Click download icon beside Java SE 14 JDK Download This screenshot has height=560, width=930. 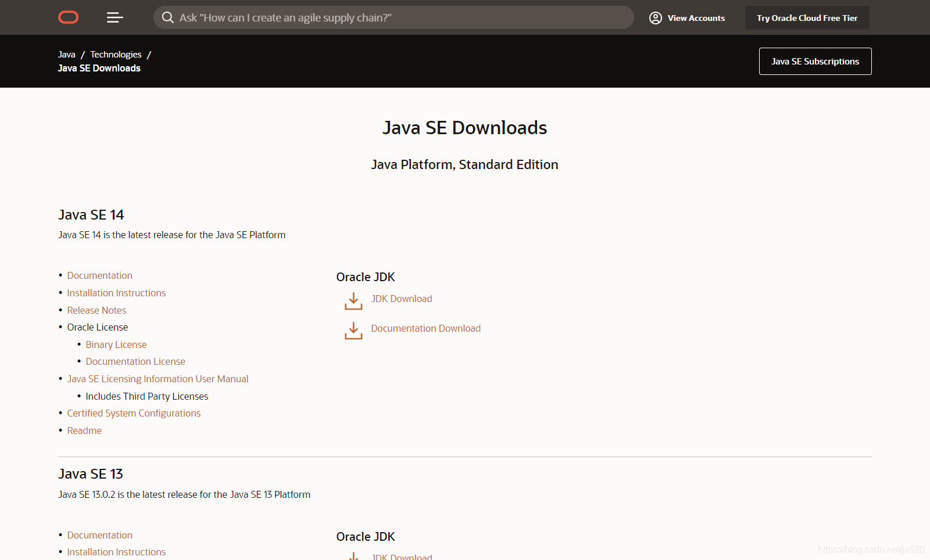pos(353,301)
